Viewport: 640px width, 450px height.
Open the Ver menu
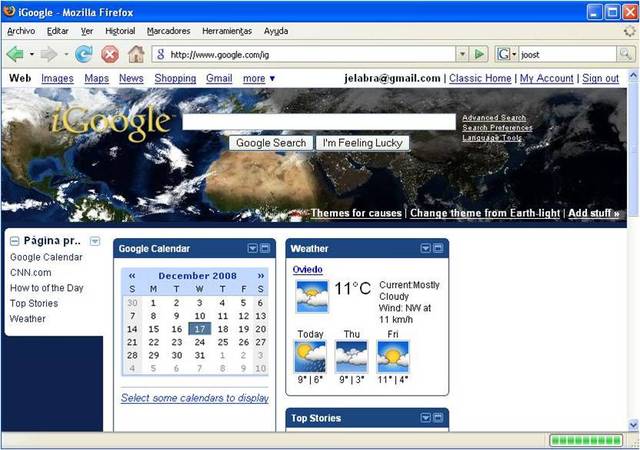87,31
